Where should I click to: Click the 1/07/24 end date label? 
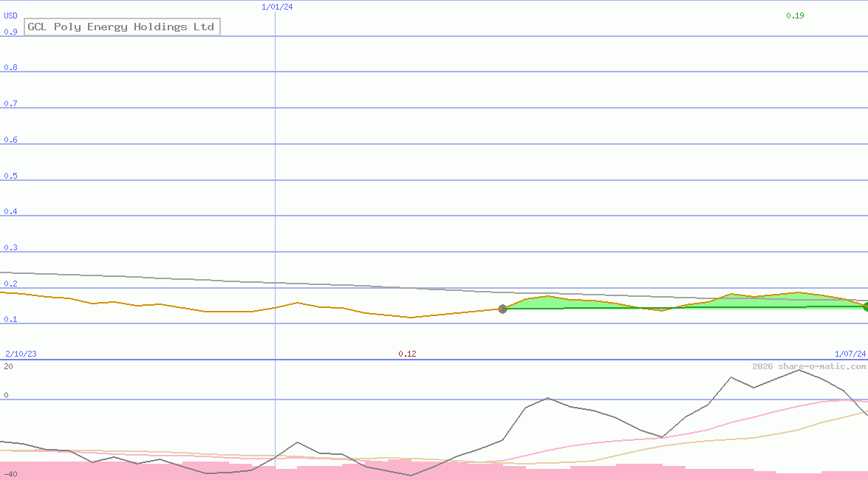pyautogui.click(x=850, y=354)
